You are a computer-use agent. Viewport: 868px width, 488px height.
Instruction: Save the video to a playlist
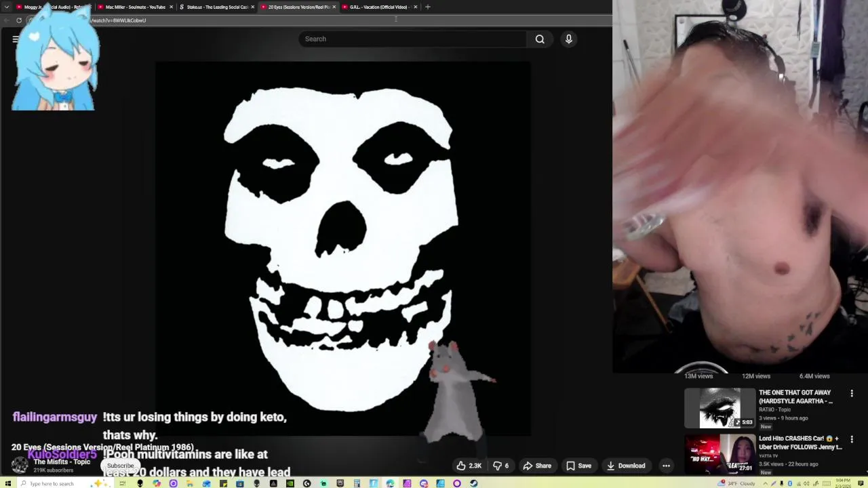(578, 466)
